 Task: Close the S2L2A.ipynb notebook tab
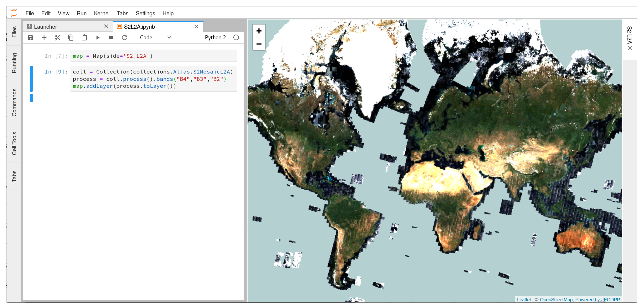point(196,27)
